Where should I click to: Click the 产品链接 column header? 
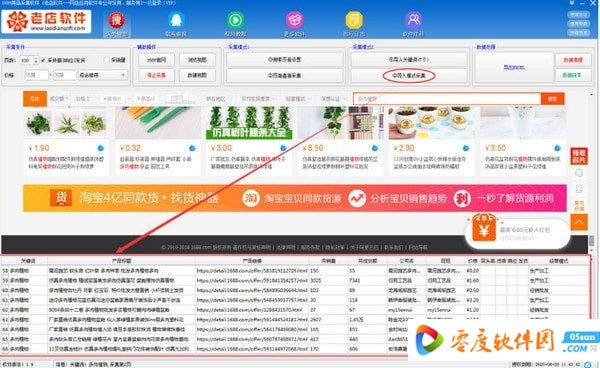click(x=252, y=261)
